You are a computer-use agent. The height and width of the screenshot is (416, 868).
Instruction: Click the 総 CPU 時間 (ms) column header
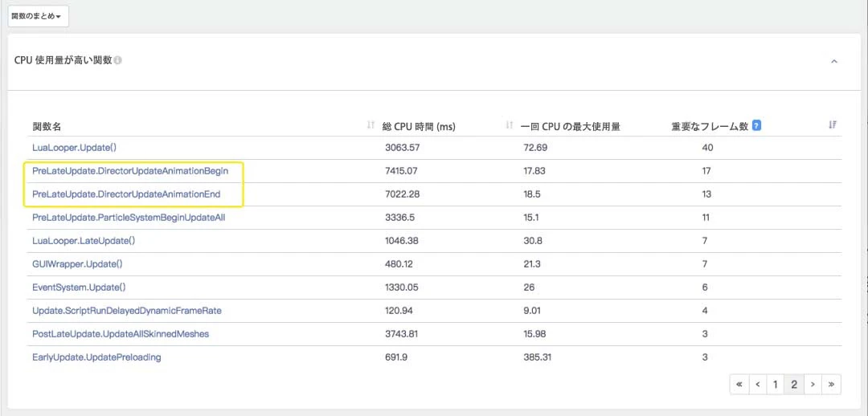[x=419, y=127]
